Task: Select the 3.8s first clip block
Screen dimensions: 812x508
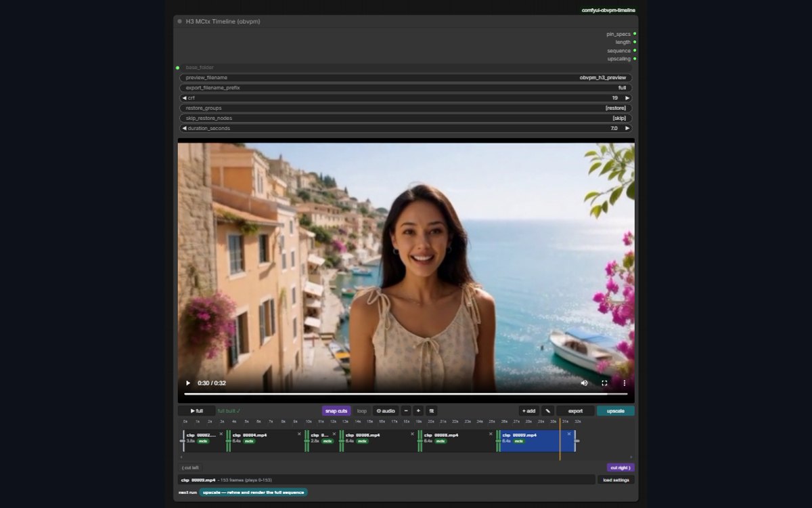Action: (x=204, y=440)
